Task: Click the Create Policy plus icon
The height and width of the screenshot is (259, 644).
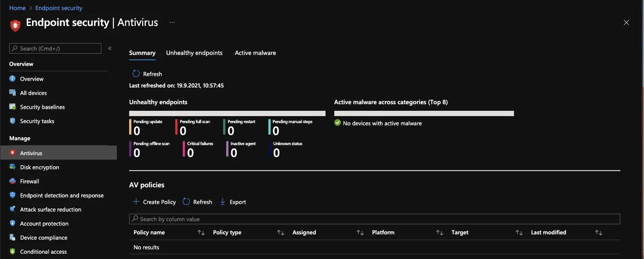Action: click(x=136, y=201)
